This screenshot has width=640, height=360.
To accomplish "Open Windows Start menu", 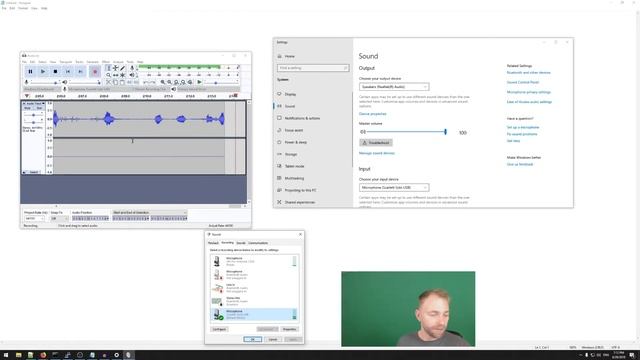I will coord(6,355).
